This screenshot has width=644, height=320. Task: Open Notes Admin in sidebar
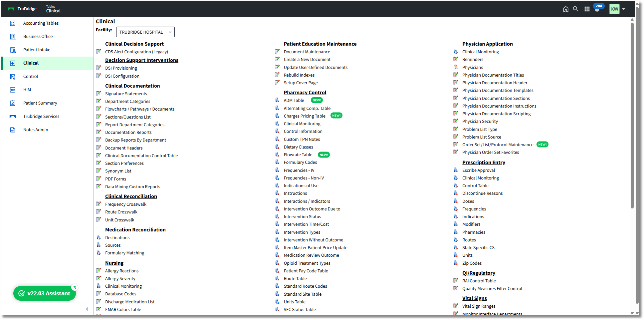point(36,130)
